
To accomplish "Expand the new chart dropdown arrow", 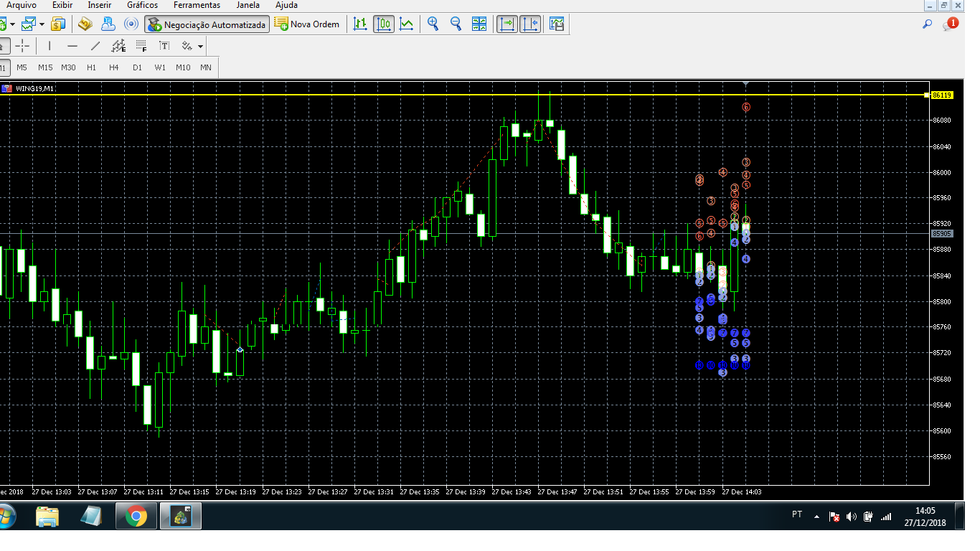I will point(11,25).
